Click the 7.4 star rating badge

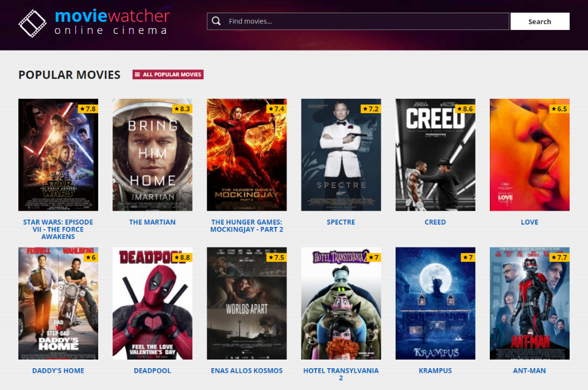[276, 109]
